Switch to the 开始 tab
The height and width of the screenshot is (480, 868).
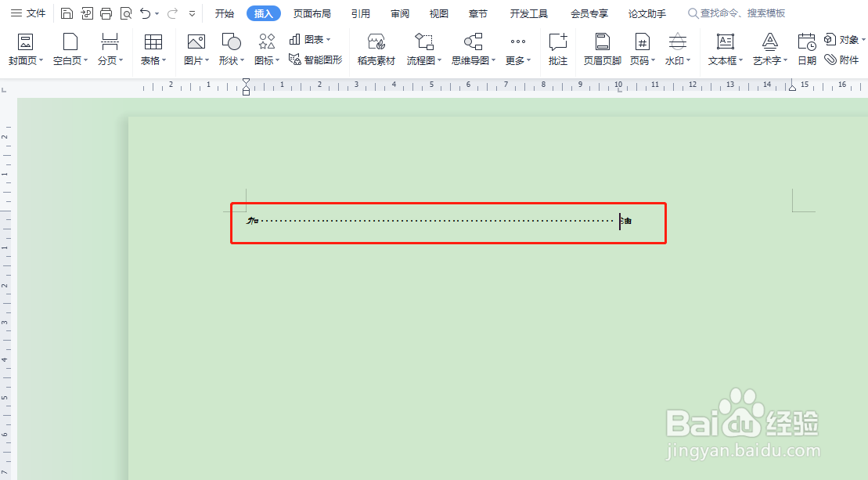pos(224,13)
